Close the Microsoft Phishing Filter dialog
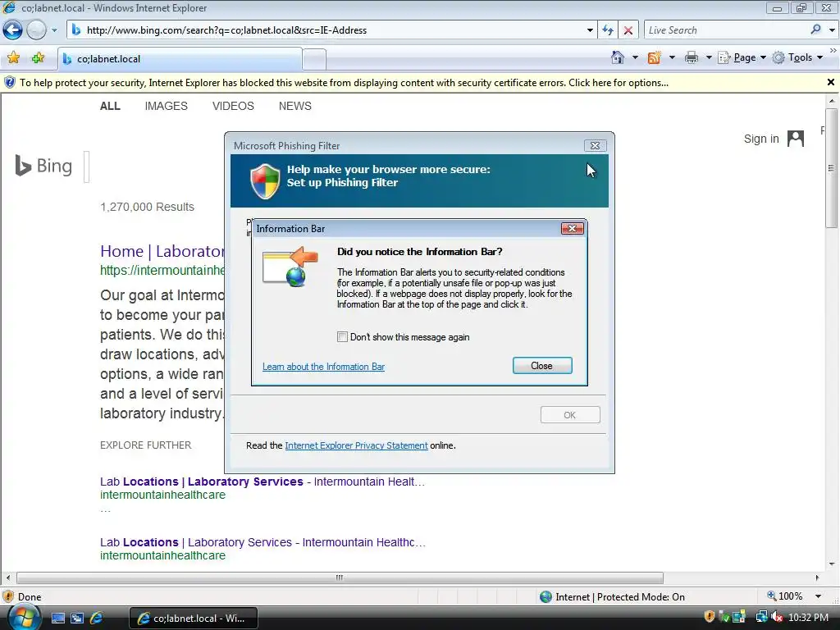840x630 pixels. (x=596, y=146)
